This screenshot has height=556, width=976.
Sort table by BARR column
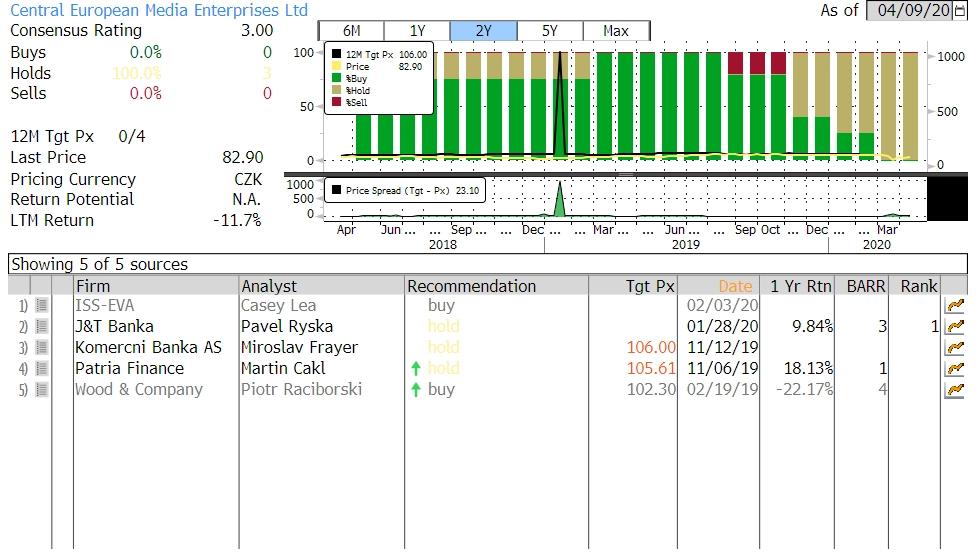click(x=862, y=286)
